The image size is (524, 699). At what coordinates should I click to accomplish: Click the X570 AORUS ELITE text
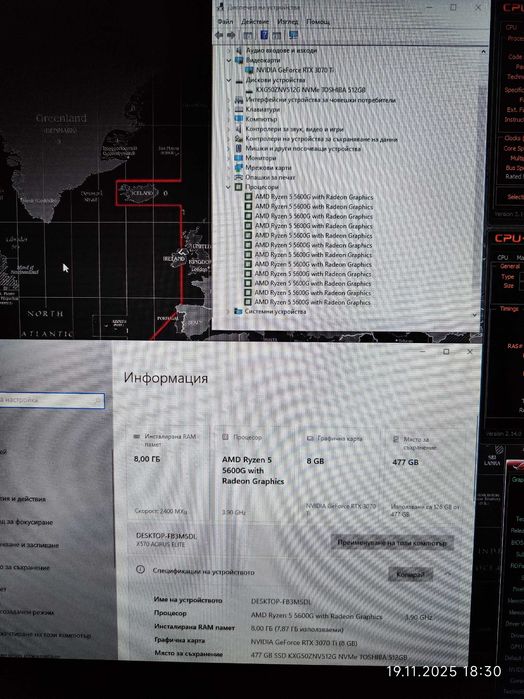(x=160, y=545)
